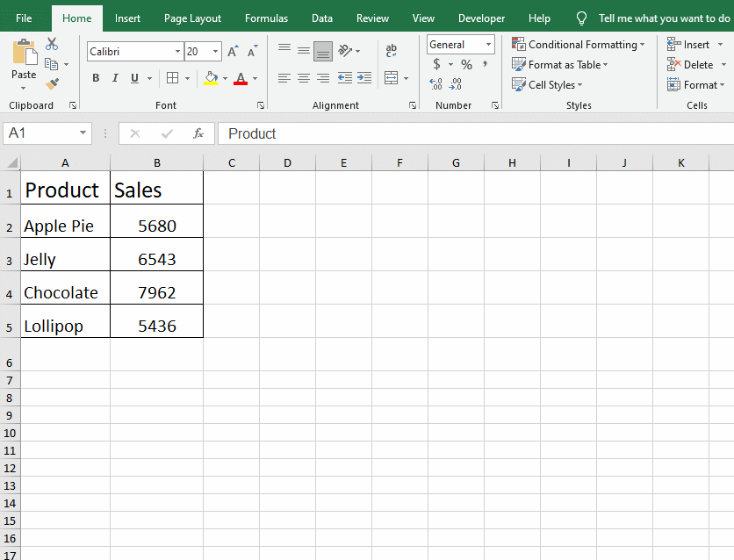
Task: Click the Cut scissors icon
Action: pos(52,44)
